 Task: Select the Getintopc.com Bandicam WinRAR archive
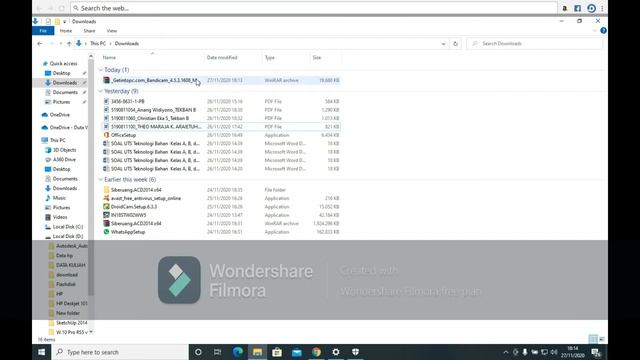[221, 80]
